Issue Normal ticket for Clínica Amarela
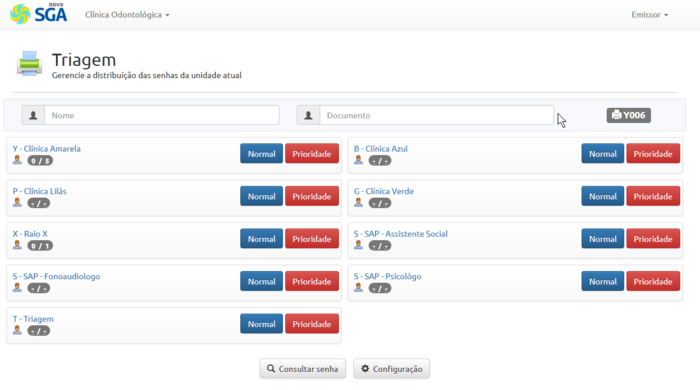Screen dimensions: 700x390 tap(261, 154)
